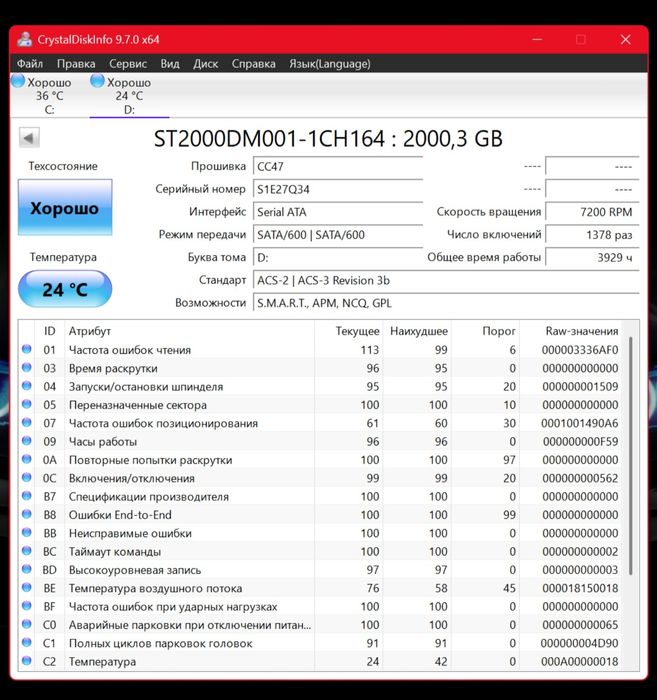657x700 pixels.
Task: Click status orb for Ошибки End-to-End
Action: (26, 513)
